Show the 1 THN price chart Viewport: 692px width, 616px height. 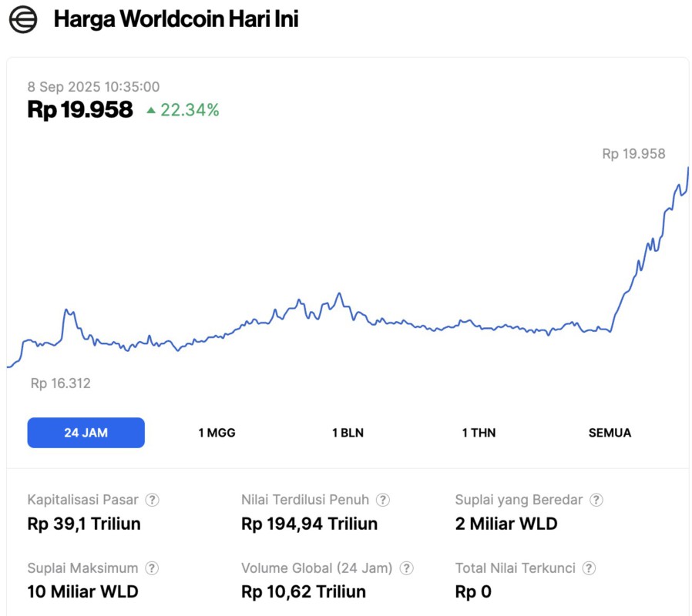pyautogui.click(x=479, y=433)
